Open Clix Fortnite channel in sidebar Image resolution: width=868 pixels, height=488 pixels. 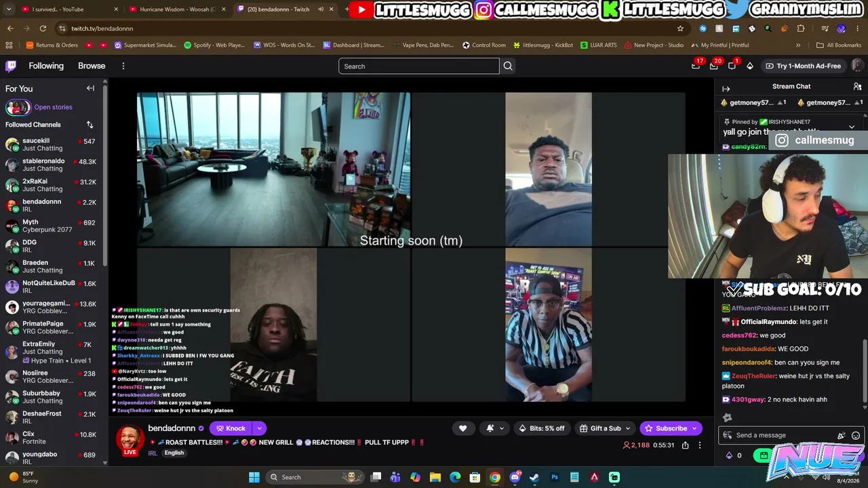click(52, 438)
